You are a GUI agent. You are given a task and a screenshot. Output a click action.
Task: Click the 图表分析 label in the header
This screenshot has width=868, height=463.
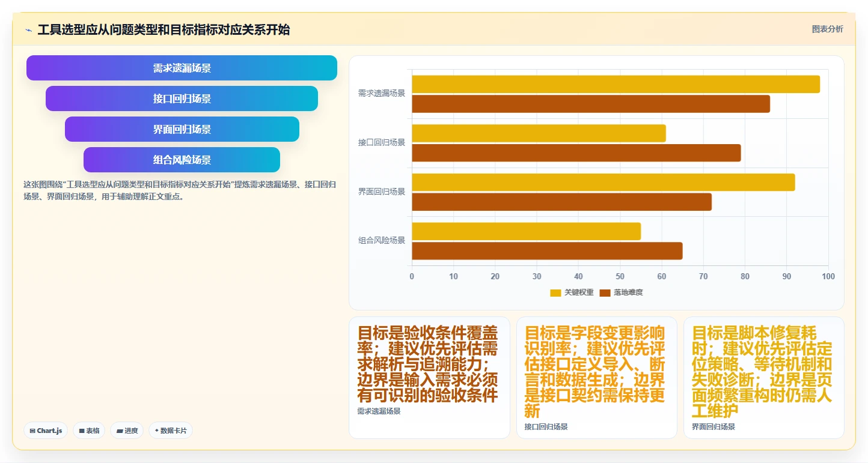(827, 29)
